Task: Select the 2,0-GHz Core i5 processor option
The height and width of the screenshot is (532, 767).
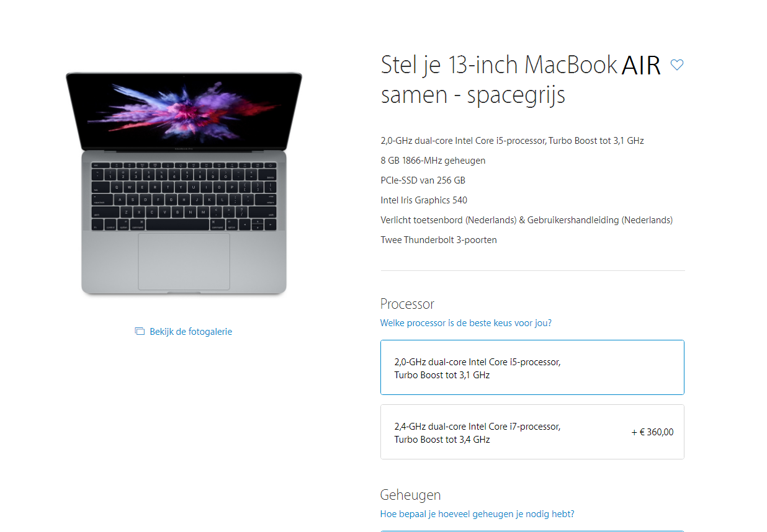Action: pos(532,367)
